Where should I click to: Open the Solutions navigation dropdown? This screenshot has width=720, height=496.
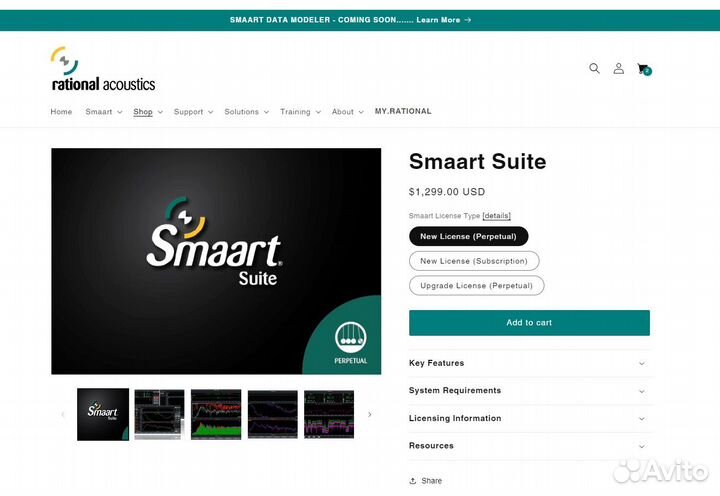pos(247,112)
